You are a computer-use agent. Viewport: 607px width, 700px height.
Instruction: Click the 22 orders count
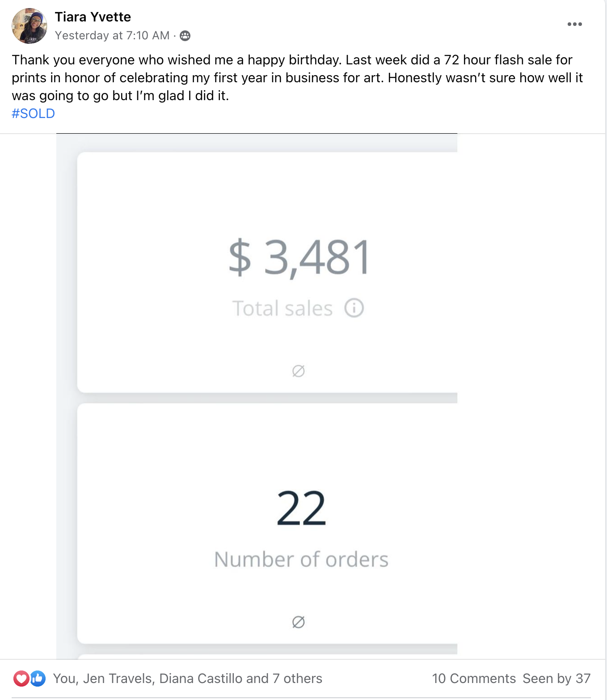point(301,508)
